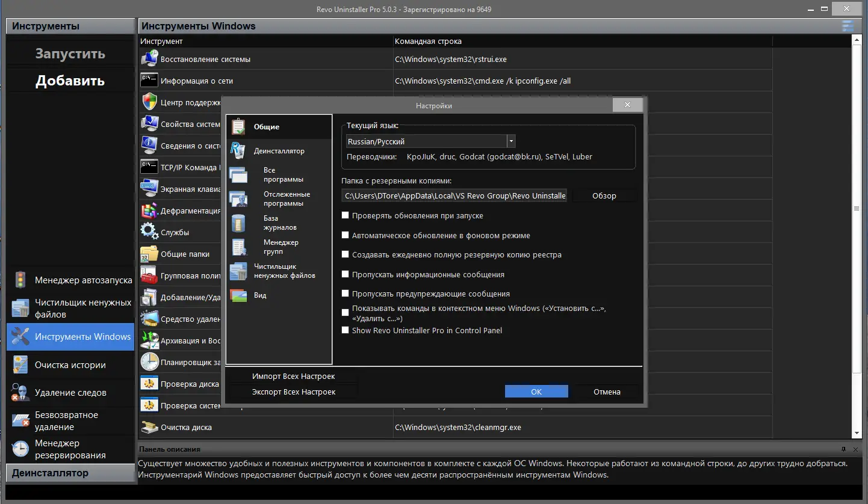Viewport: 868px width, 504px height.
Task: Open Удаление следов tool
Action: 70,393
